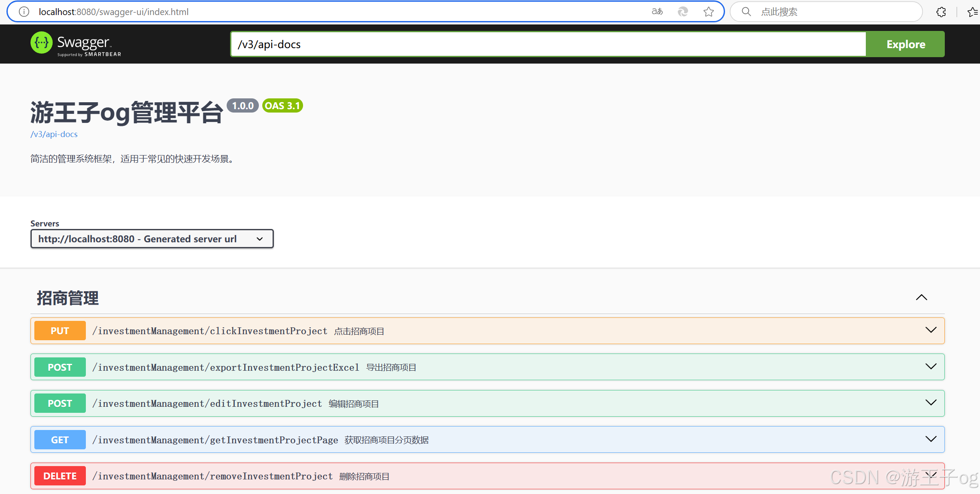Click the bookmark star icon
Screen dimensions: 980x494
[708, 12]
